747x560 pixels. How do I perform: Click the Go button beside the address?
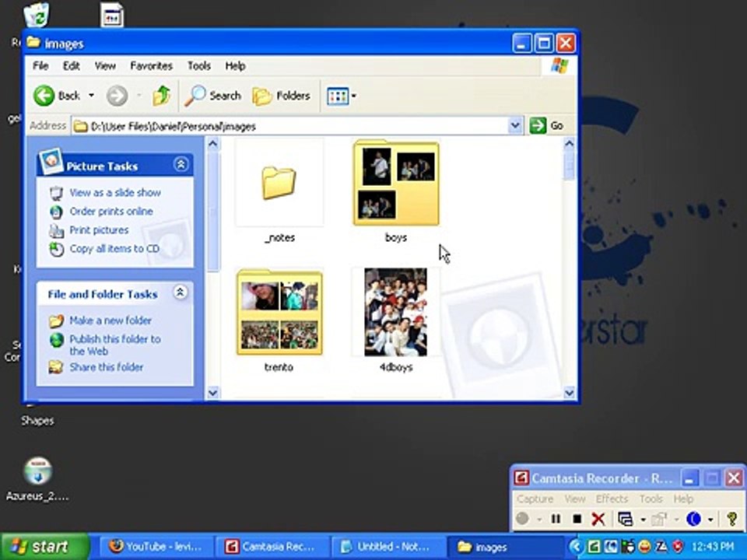[x=546, y=126]
